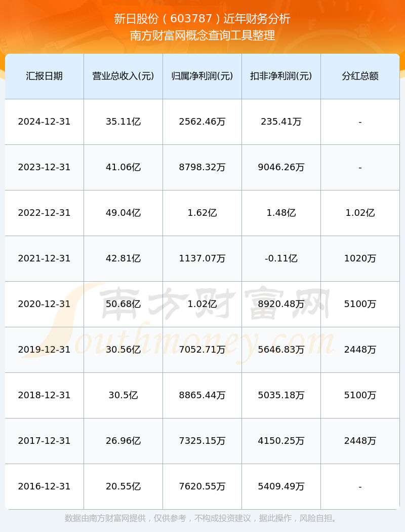Select the 2016-12-31 date cell
This screenshot has width=405, height=532.
pyautogui.click(x=45, y=486)
